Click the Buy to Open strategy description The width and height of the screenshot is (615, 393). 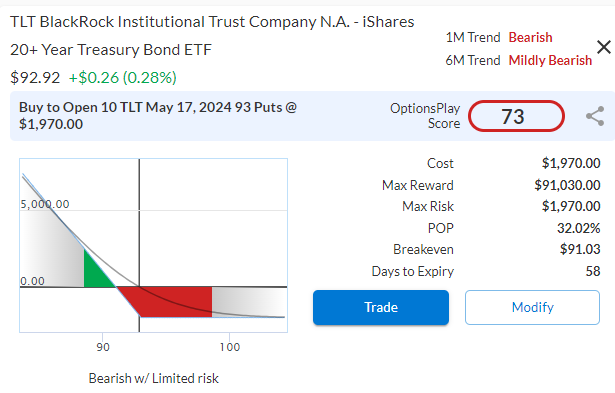pyautogui.click(x=158, y=116)
